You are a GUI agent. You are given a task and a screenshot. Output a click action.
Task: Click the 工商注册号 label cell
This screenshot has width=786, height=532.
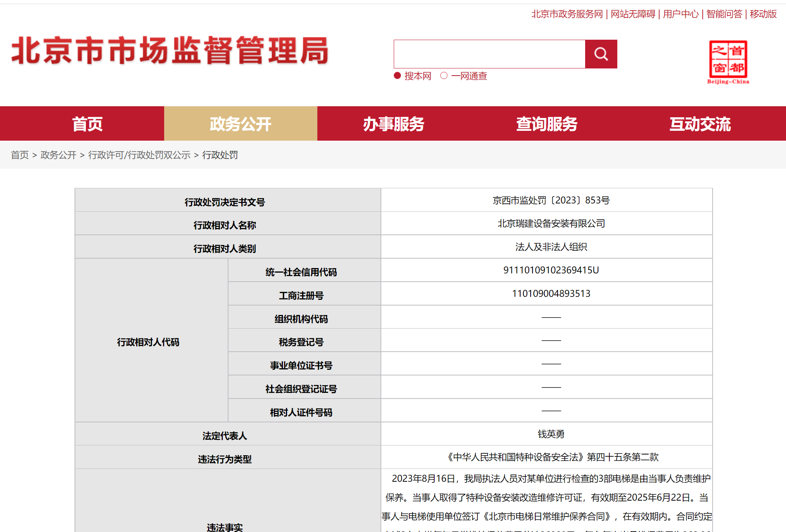(x=304, y=294)
